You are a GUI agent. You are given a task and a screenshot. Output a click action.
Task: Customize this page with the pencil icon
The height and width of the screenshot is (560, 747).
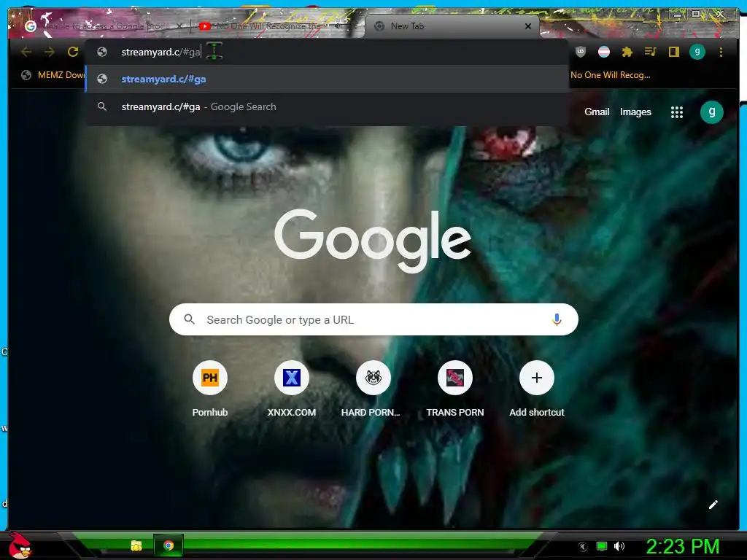713,505
